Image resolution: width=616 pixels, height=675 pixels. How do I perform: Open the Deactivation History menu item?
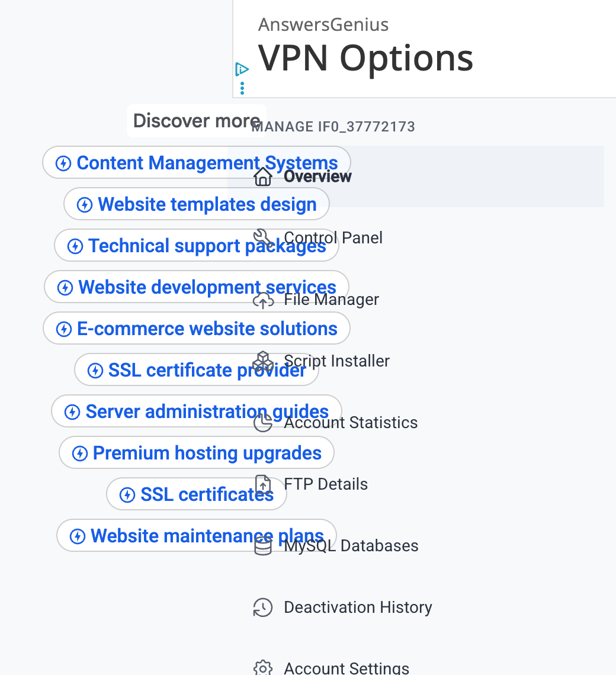pos(358,607)
